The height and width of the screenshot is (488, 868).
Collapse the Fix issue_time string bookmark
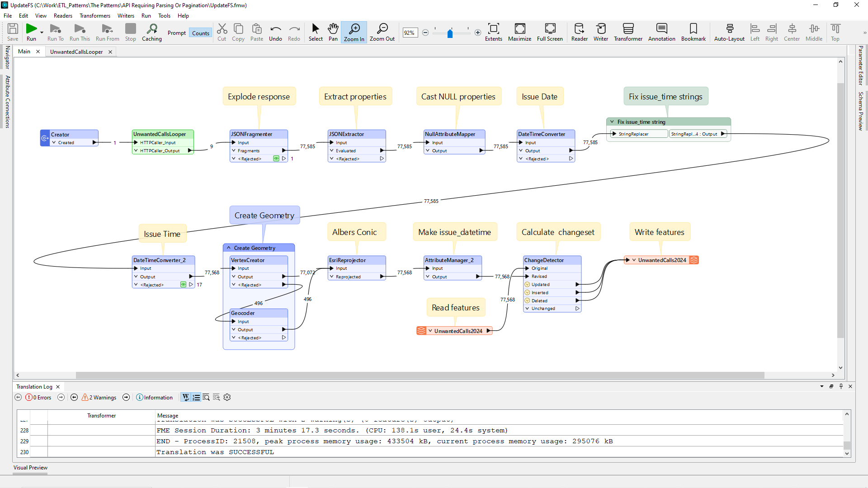coord(611,122)
